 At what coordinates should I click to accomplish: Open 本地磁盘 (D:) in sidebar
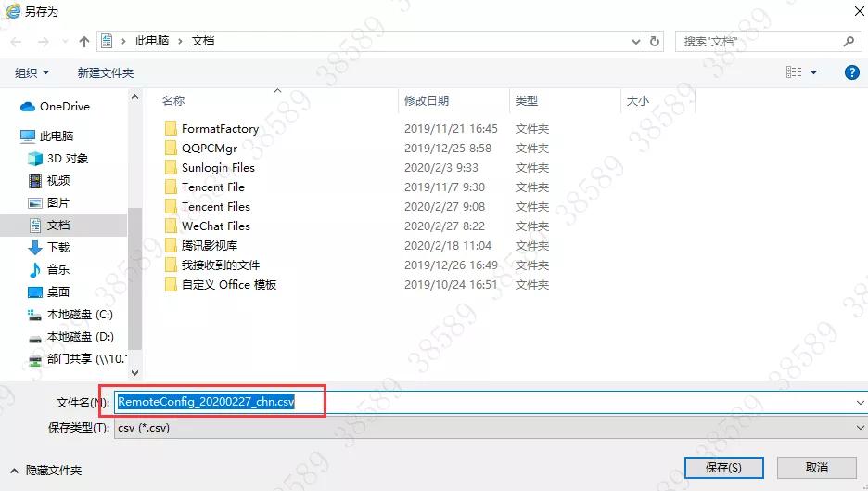(70, 336)
